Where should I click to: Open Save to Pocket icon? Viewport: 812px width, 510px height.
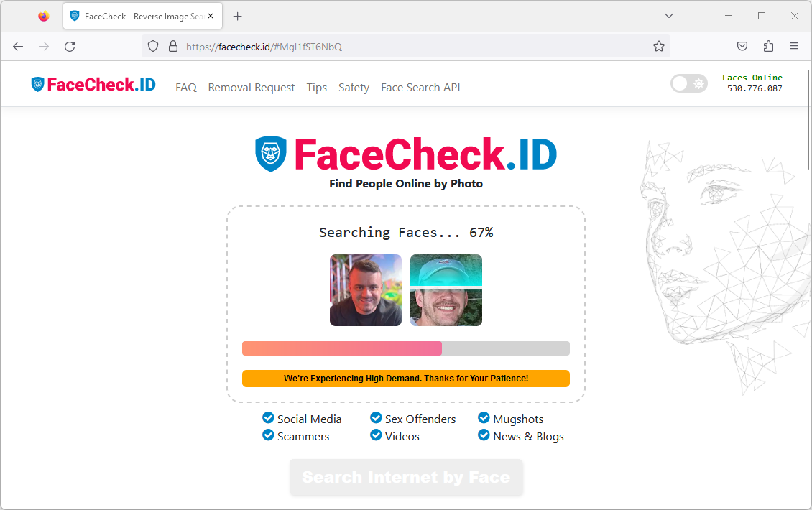[x=742, y=46]
